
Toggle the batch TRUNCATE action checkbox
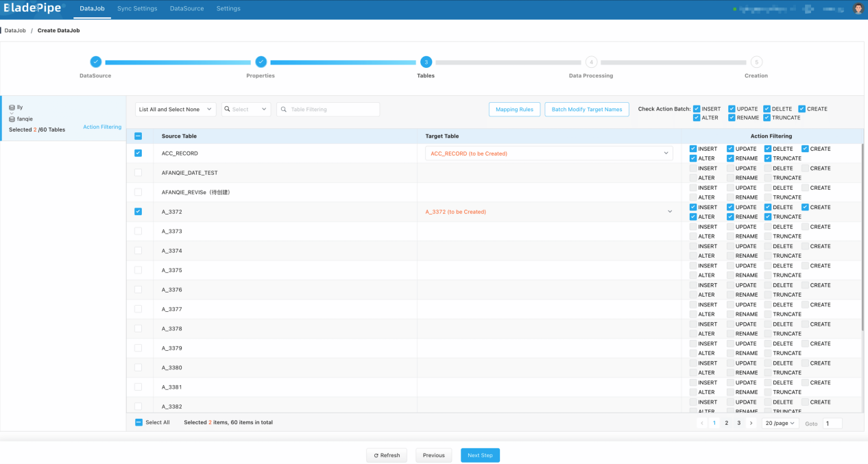point(767,118)
